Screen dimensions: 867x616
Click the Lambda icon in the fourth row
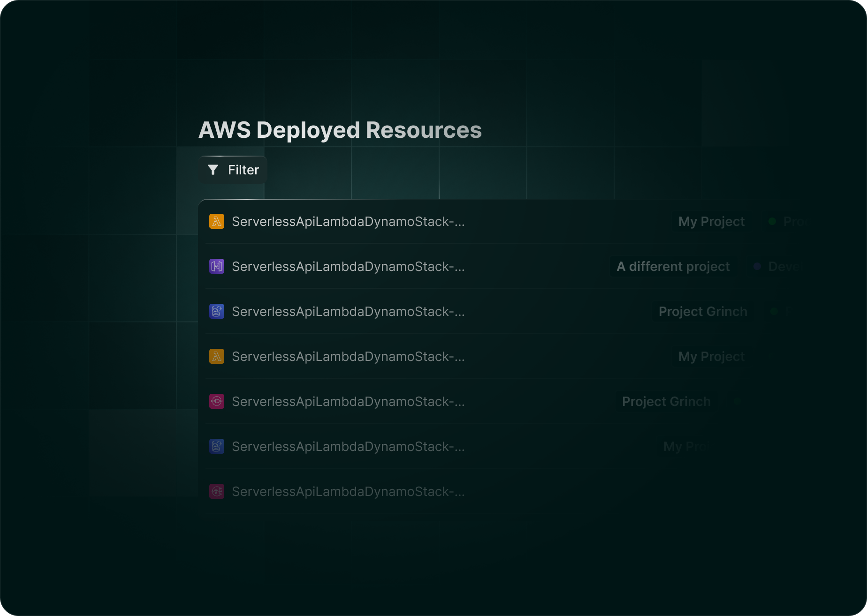click(x=217, y=356)
